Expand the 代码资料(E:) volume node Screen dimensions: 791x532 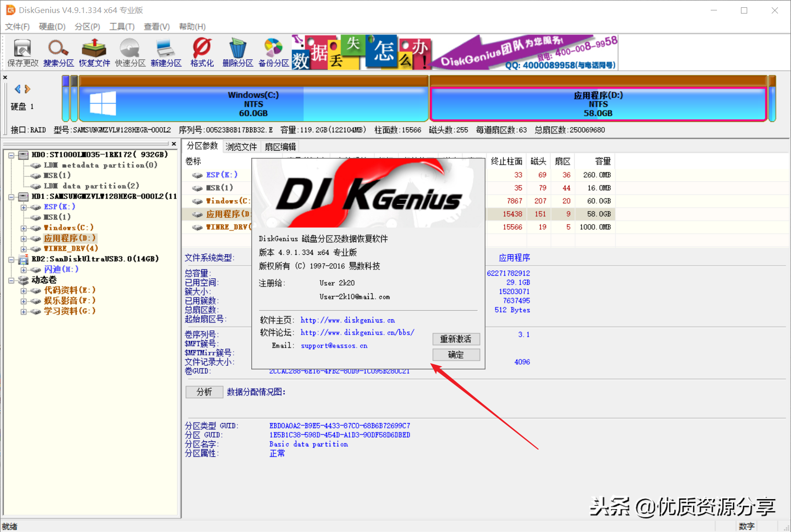[x=25, y=290]
